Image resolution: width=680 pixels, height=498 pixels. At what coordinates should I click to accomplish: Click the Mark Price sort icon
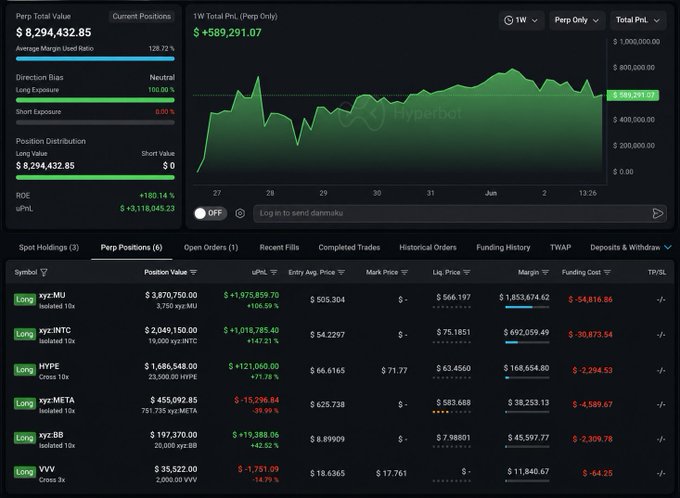[405, 272]
